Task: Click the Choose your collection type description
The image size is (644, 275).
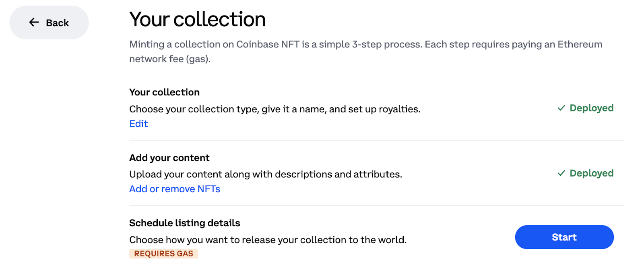Action: [275, 109]
